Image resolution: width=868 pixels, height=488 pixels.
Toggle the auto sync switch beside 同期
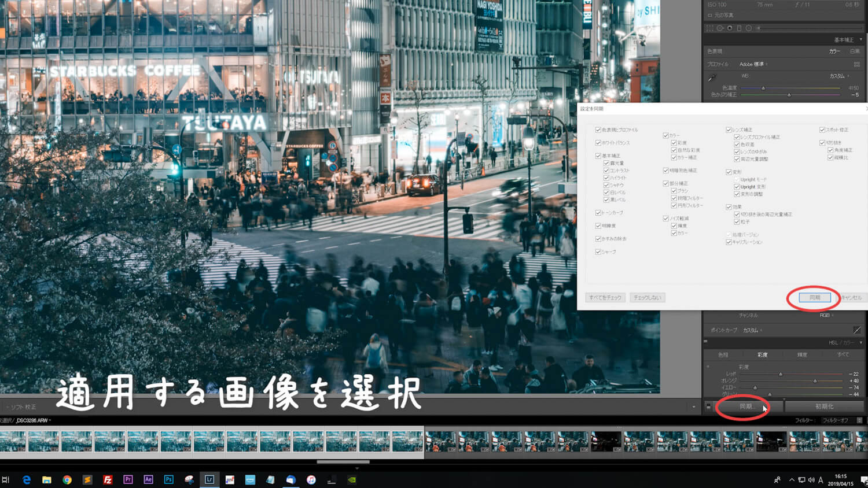pos(708,406)
